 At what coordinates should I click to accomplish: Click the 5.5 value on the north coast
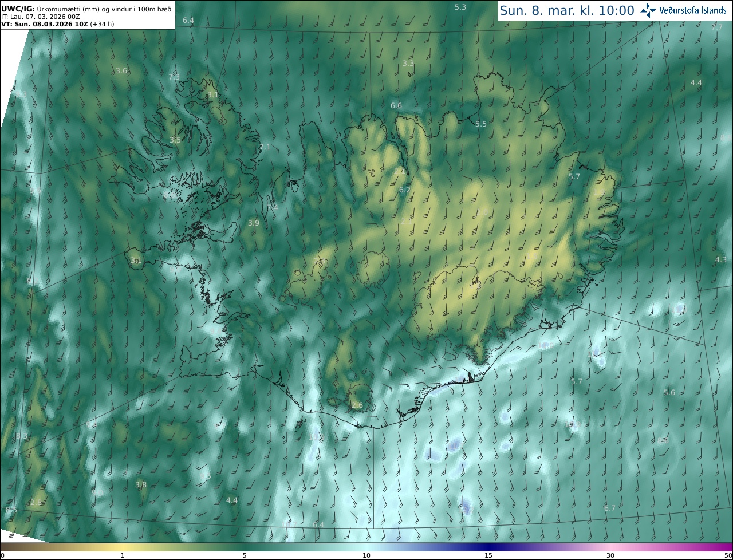[x=481, y=124]
